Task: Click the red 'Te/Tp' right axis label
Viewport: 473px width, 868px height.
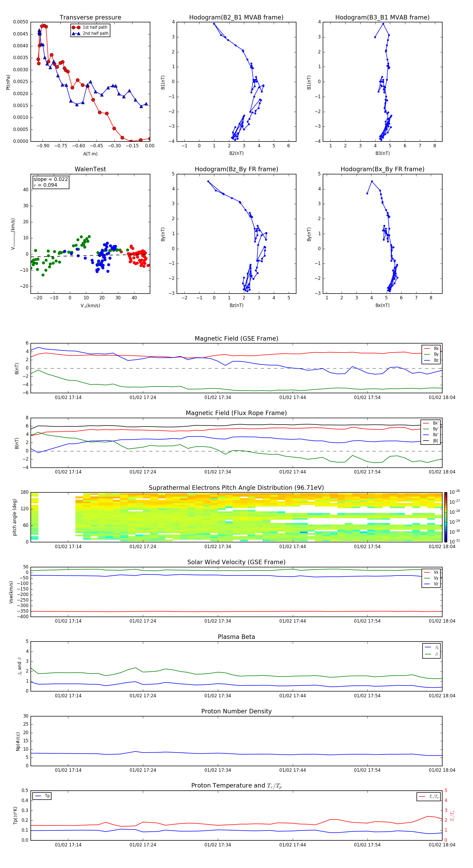Action: coord(452,816)
